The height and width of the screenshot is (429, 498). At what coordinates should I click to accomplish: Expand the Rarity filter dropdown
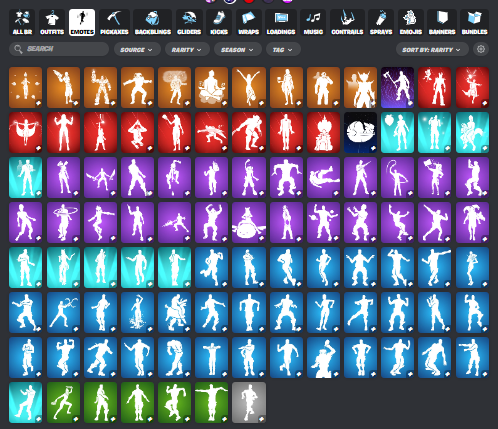(187, 49)
